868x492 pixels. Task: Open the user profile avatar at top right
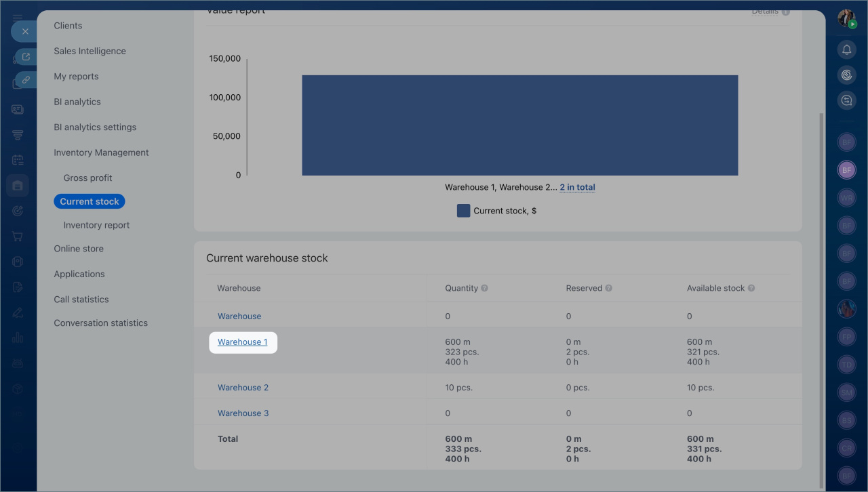846,19
